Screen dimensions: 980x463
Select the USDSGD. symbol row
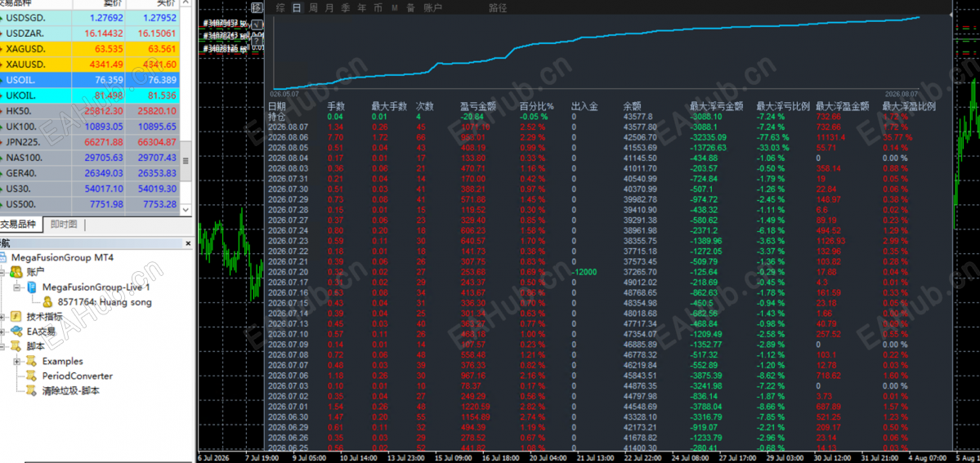tap(90, 17)
